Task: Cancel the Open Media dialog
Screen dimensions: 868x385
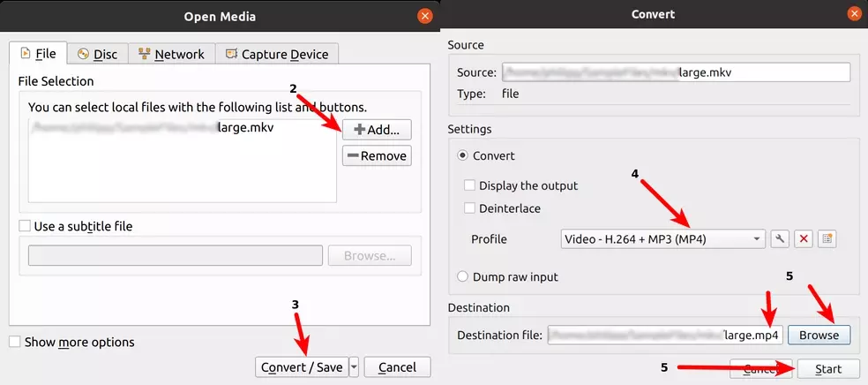Action: [397, 366]
